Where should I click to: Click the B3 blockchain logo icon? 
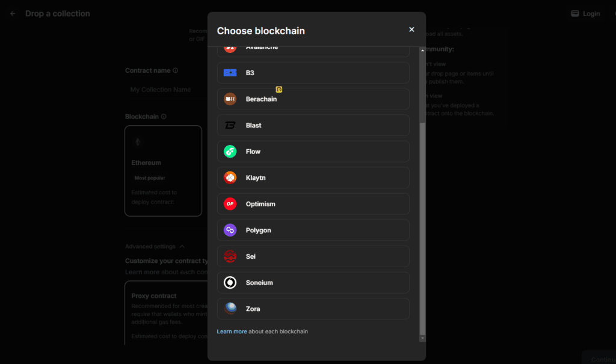point(230,73)
